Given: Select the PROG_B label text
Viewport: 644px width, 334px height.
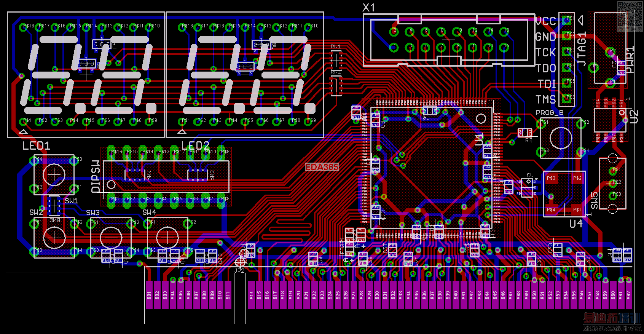Looking at the screenshot, I should [550, 113].
